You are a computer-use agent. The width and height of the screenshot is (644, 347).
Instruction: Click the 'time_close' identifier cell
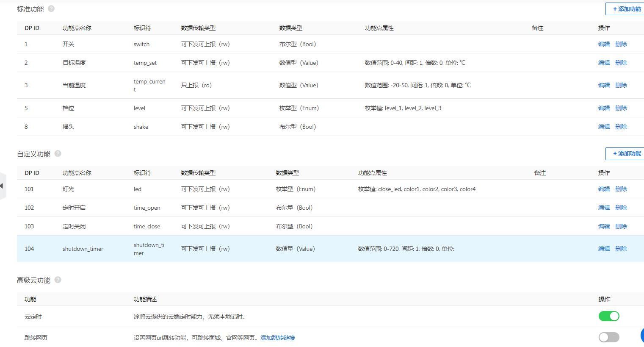click(x=147, y=226)
